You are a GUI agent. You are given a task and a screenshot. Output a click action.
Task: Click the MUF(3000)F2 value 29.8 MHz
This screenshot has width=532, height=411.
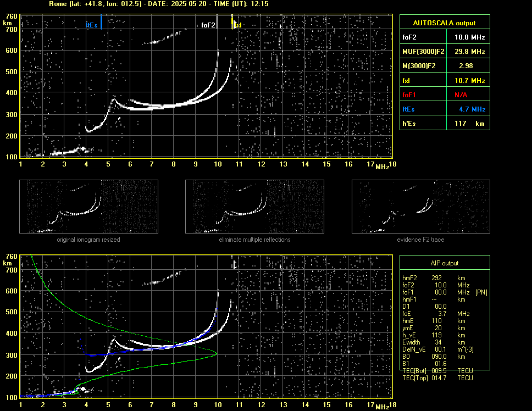point(469,52)
